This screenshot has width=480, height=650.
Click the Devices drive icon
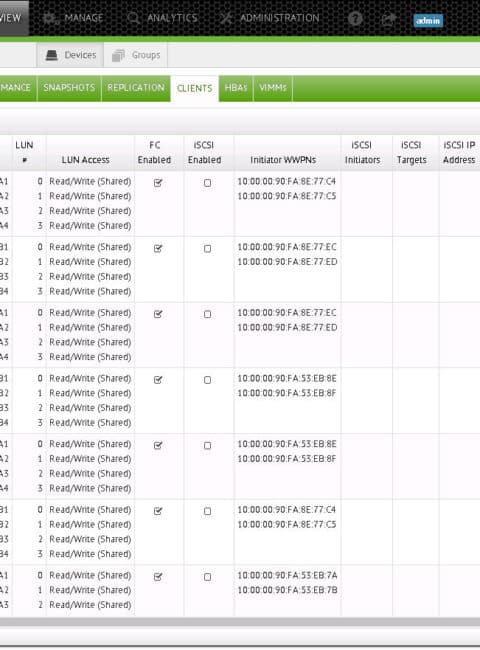pyautogui.click(x=52, y=55)
